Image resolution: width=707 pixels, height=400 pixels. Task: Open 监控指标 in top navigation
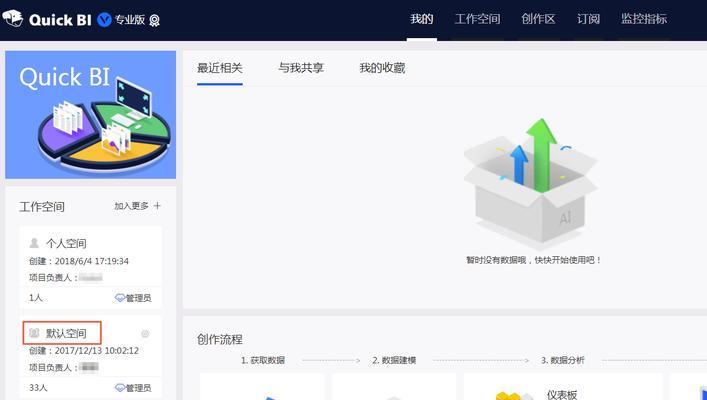point(644,19)
